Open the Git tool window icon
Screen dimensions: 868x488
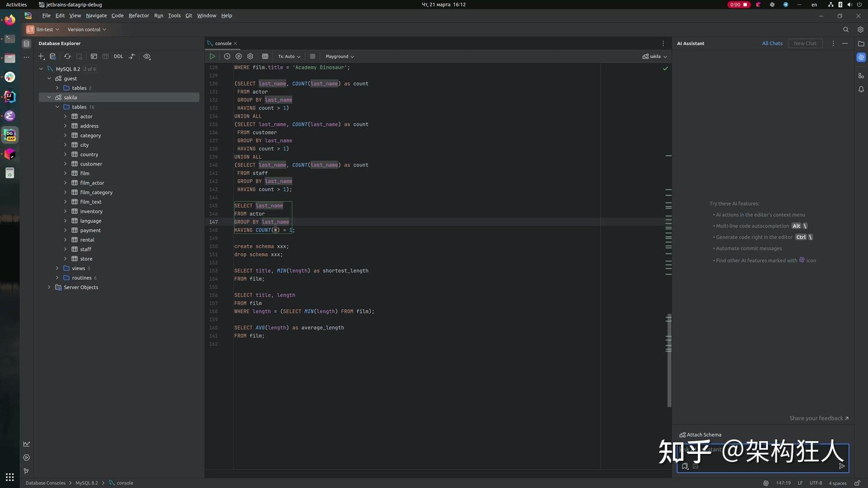tap(27, 471)
